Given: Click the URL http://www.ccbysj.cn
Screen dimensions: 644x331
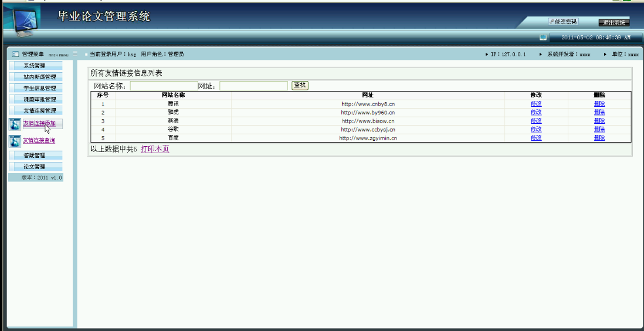Looking at the screenshot, I should 368,130.
